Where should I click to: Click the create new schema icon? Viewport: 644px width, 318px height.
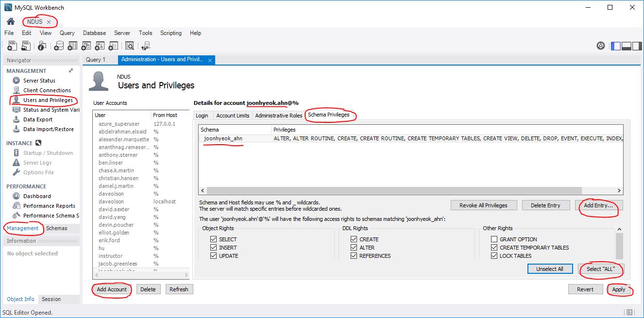[x=59, y=46]
